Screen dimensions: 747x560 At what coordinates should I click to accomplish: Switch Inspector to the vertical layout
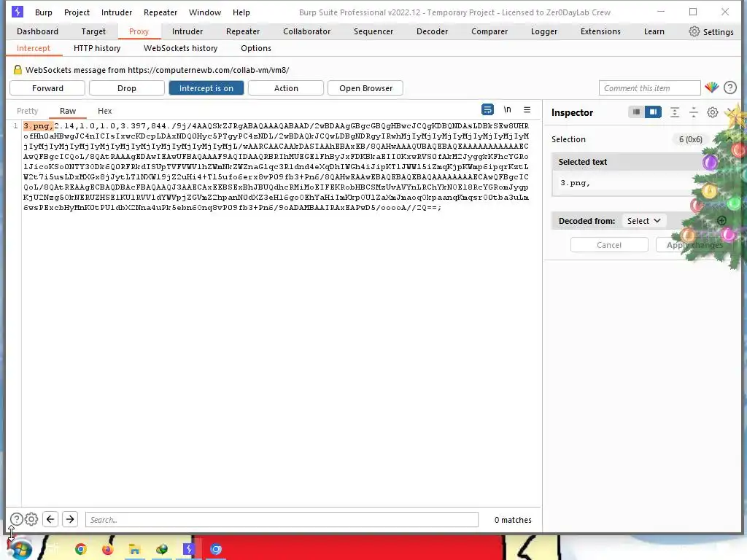(636, 112)
